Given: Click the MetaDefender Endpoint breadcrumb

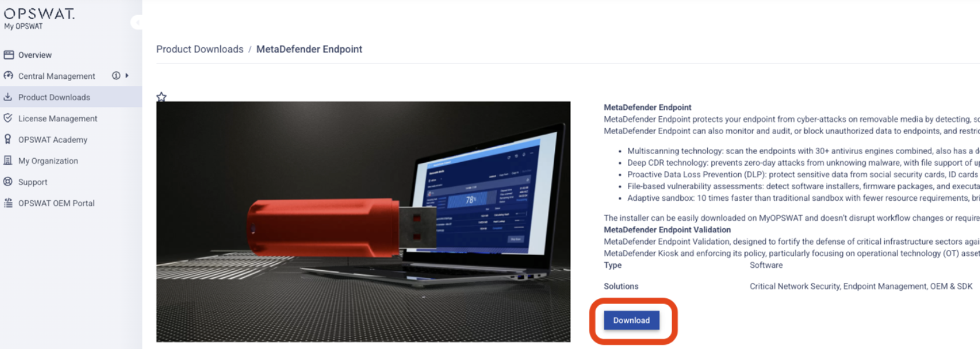Looking at the screenshot, I should pyautogui.click(x=309, y=49).
